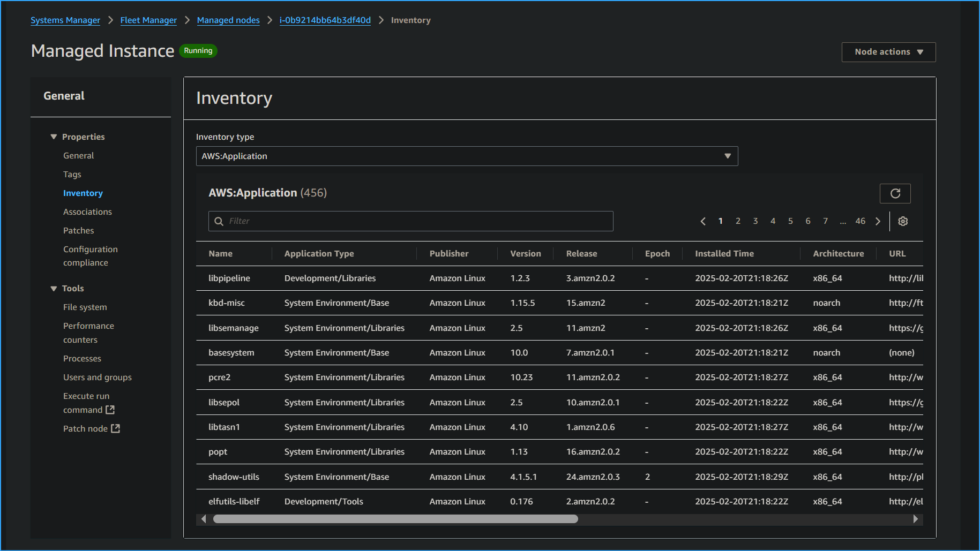Click external link icon beside Execute run command
This screenshot has width=980, height=551.
[x=110, y=410]
